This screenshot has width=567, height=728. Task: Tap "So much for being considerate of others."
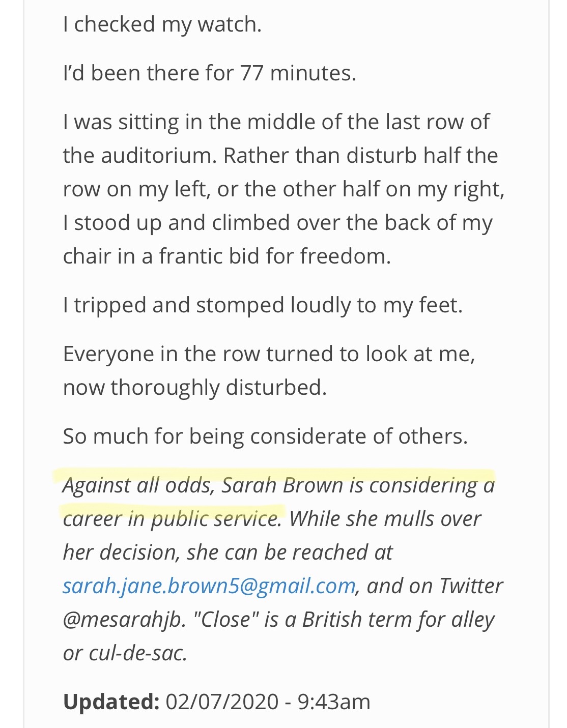tap(265, 436)
